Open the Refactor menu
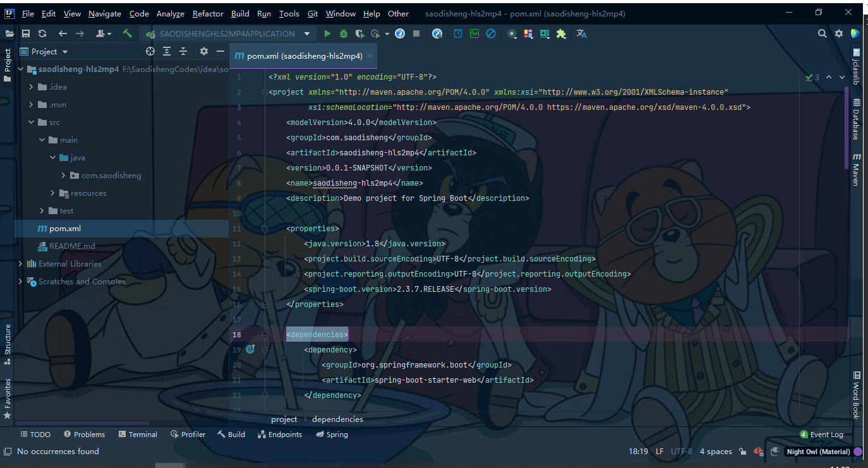 208,13
